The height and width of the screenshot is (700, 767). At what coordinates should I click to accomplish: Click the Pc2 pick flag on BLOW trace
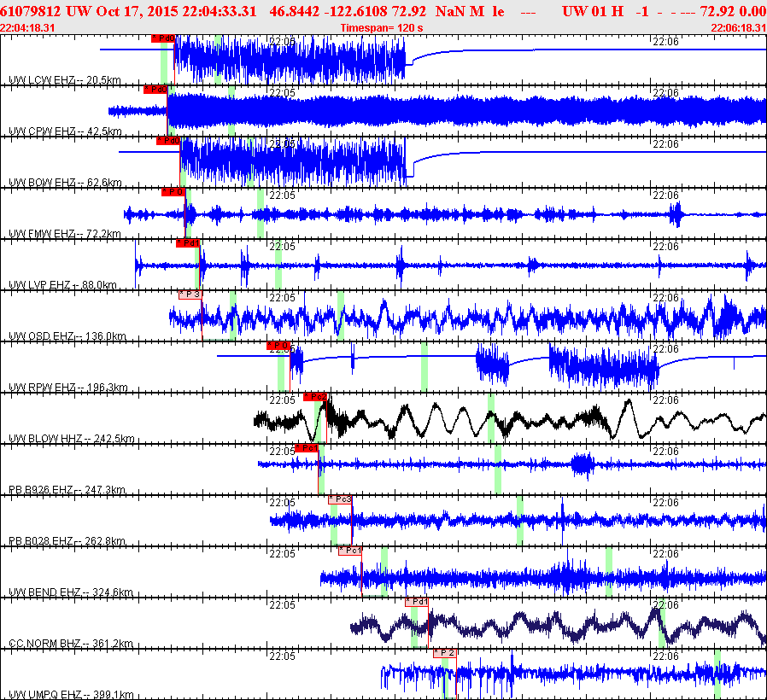pos(315,397)
